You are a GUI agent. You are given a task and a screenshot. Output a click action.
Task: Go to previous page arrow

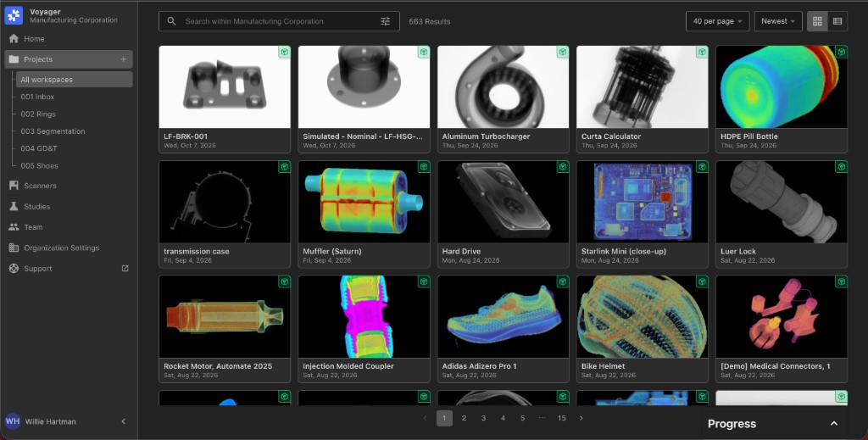[x=426, y=419]
